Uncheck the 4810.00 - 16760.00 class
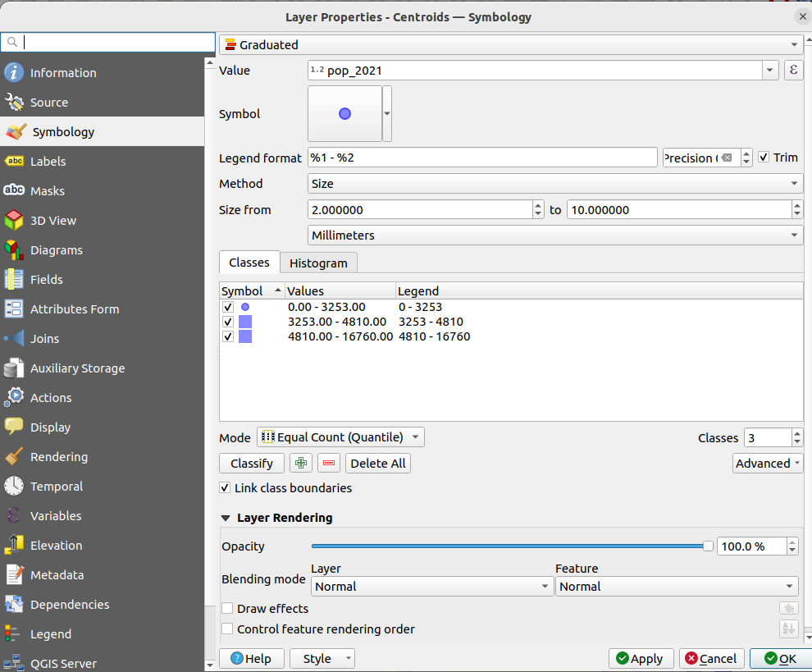This screenshot has height=672, width=812. pos(228,336)
